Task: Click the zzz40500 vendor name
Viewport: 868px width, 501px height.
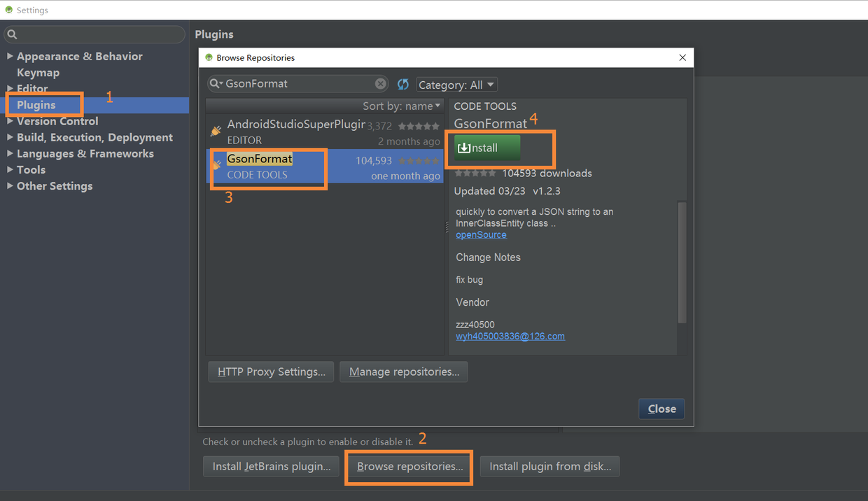Action: [x=475, y=325]
